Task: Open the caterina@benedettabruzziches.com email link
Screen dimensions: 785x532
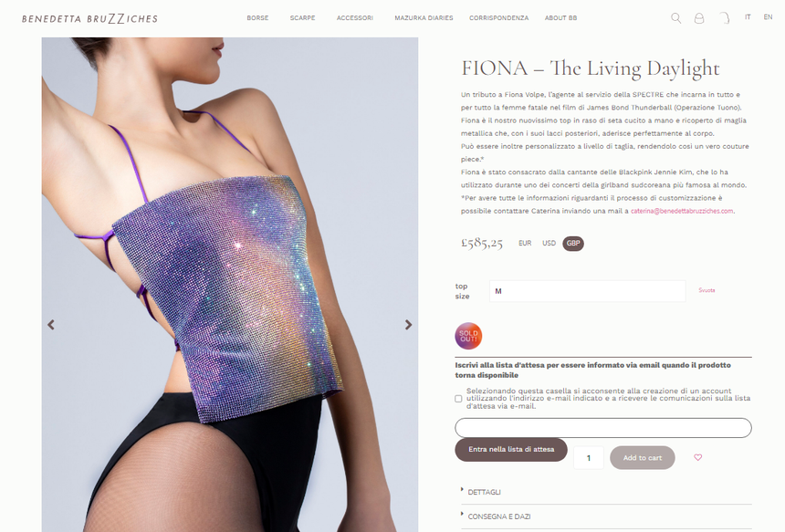Action: (682, 211)
